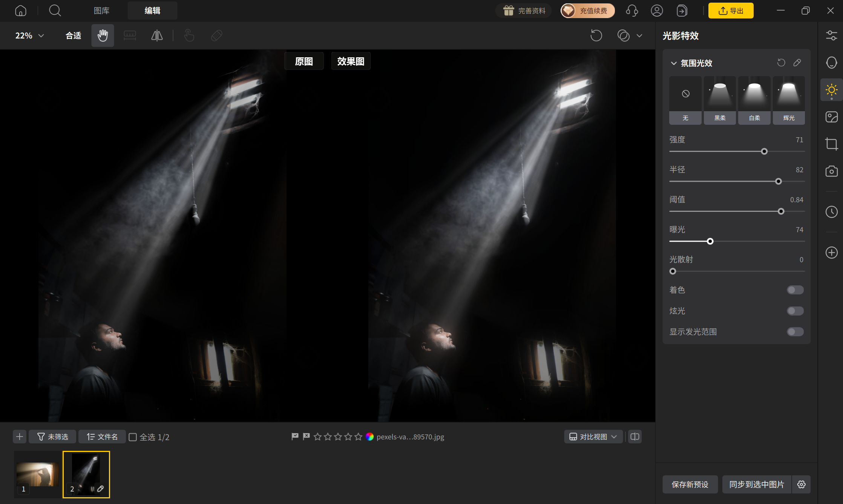The height and width of the screenshot is (504, 843).
Task: Expand the mask overlay dropdown arrow
Action: coord(639,36)
